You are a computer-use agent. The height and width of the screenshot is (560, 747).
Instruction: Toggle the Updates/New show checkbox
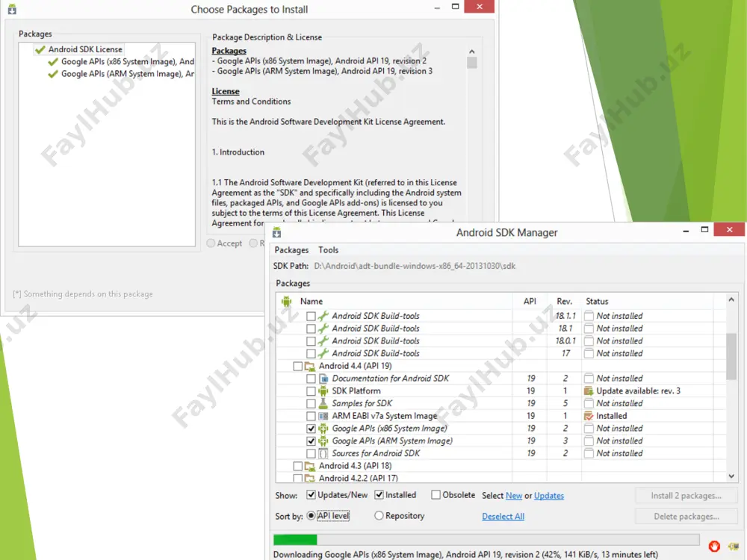pyautogui.click(x=311, y=495)
